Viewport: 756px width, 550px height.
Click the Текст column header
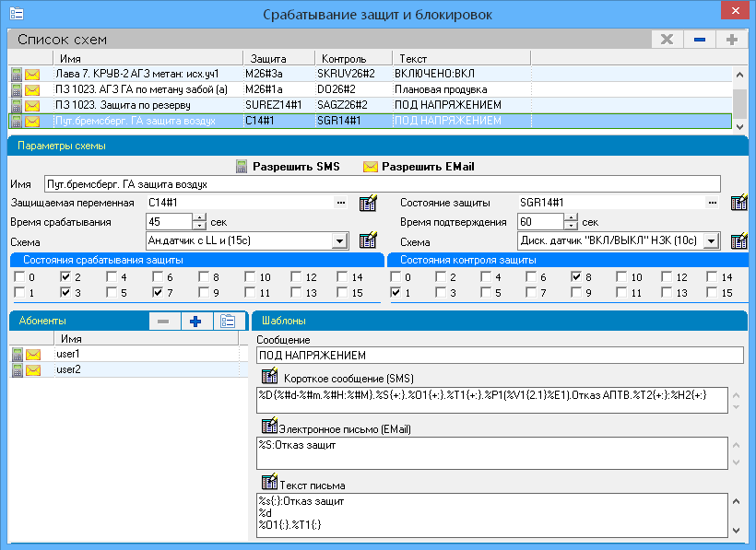coord(461,59)
